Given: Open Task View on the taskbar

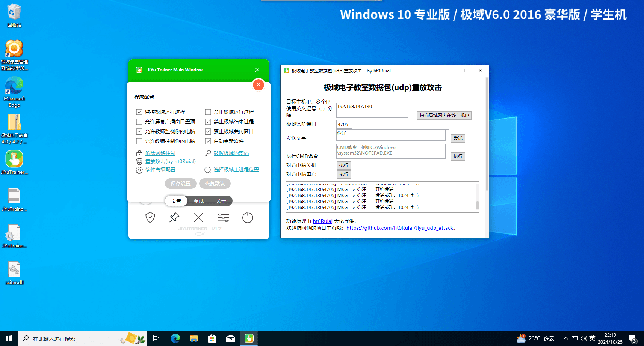Looking at the screenshot, I should [156, 338].
